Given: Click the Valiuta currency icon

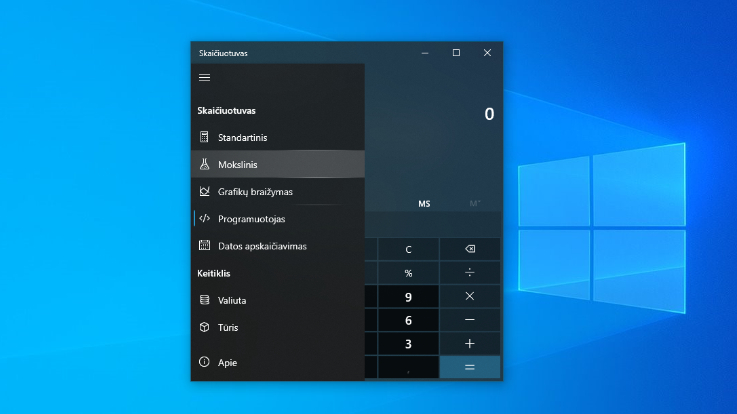Looking at the screenshot, I should tap(204, 300).
